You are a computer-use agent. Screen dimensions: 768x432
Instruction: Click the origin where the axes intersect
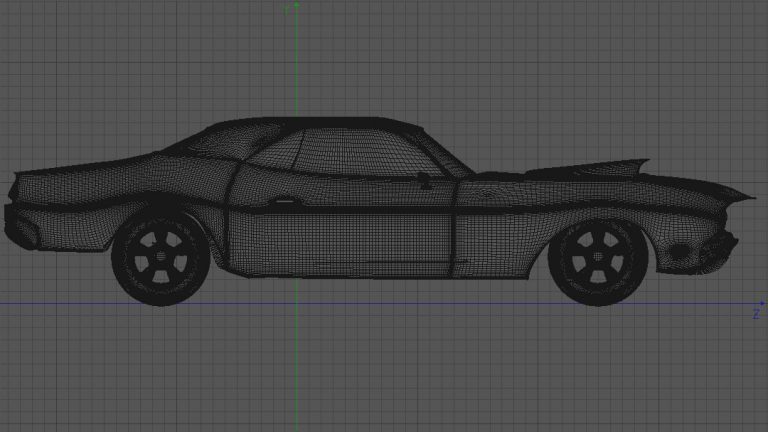[296, 304]
